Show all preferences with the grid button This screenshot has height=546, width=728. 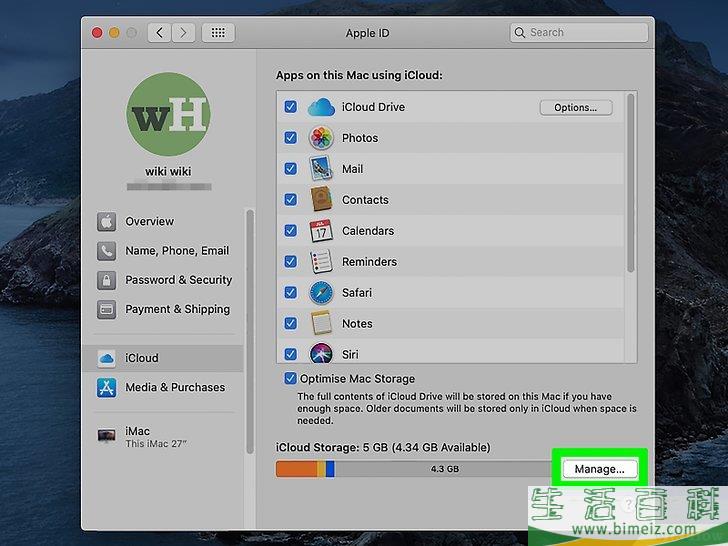pyautogui.click(x=218, y=33)
